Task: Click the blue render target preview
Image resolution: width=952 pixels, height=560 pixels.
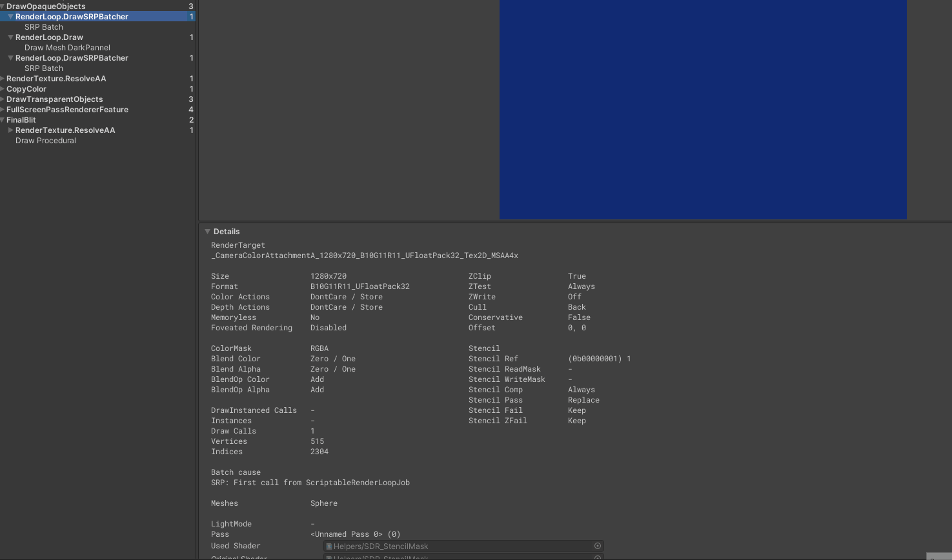Action: coord(703,110)
